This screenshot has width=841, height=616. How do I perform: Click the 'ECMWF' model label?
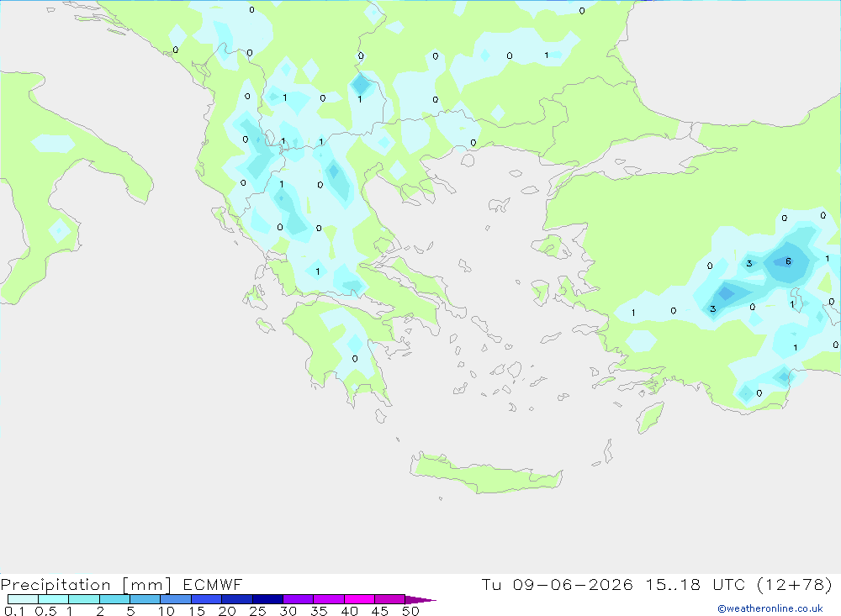click(213, 584)
